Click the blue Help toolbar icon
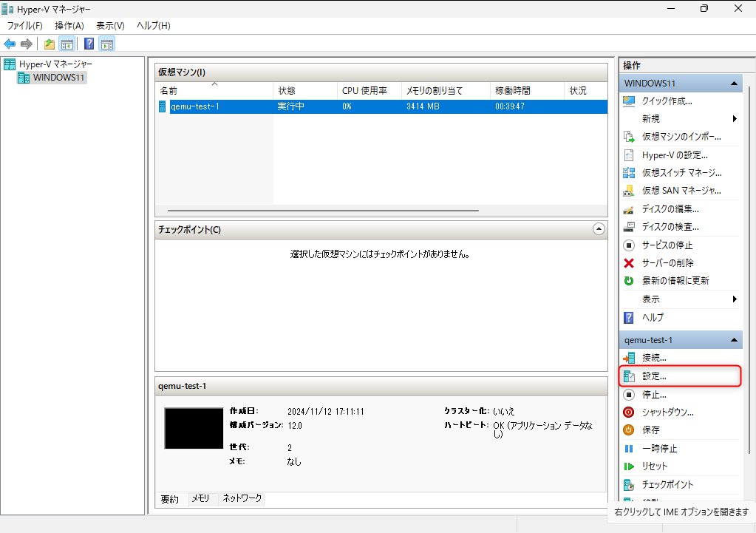The image size is (756, 533). 89,44
